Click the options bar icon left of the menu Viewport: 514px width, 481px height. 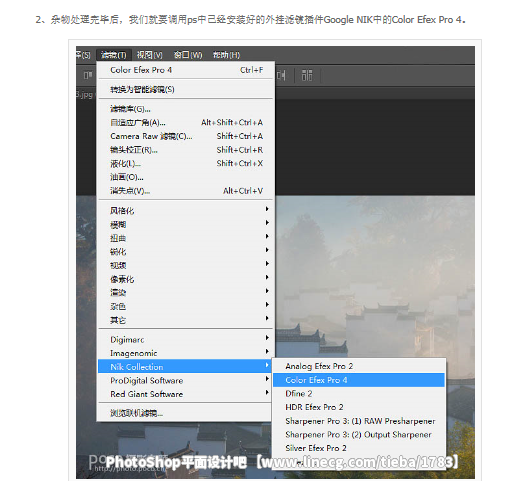point(88,75)
